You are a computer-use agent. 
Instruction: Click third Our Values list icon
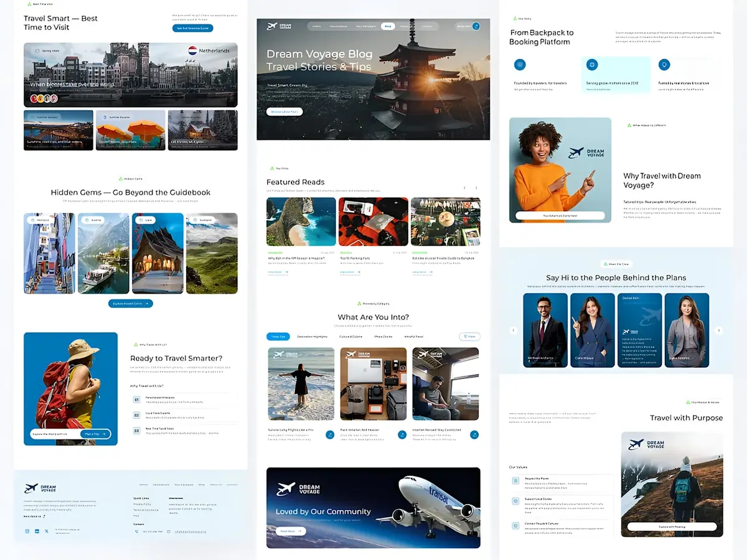[x=515, y=526]
